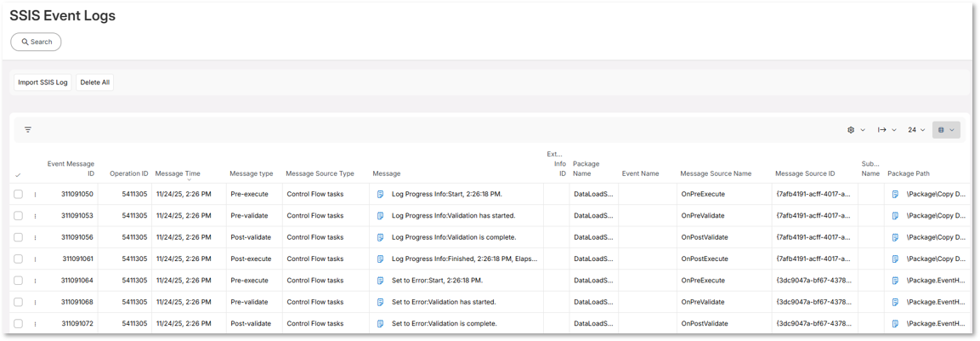Sort by Message Source ID column header

pyautogui.click(x=805, y=173)
